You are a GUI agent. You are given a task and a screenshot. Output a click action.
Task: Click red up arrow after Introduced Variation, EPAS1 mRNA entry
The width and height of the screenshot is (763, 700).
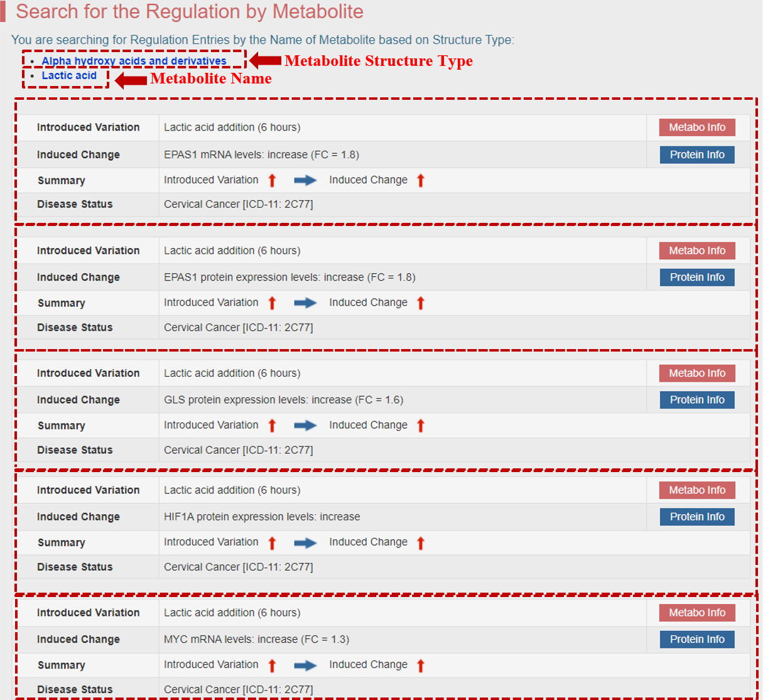272,181
